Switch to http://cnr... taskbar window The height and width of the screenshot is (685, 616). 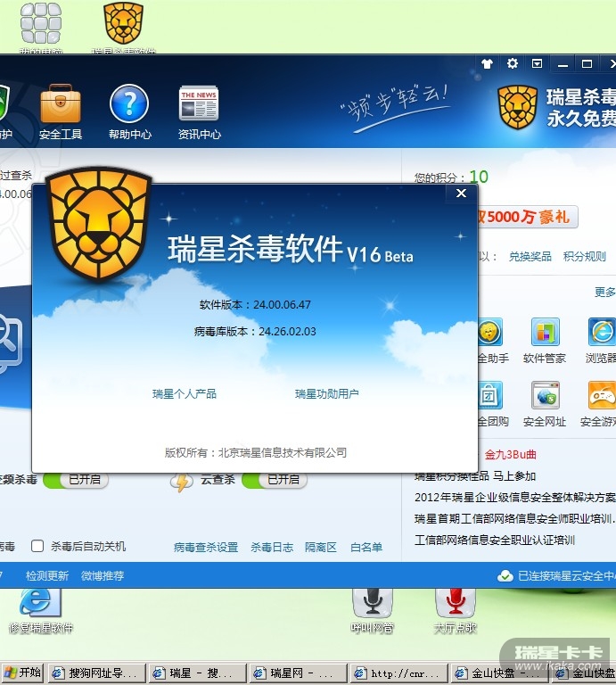[399, 673]
